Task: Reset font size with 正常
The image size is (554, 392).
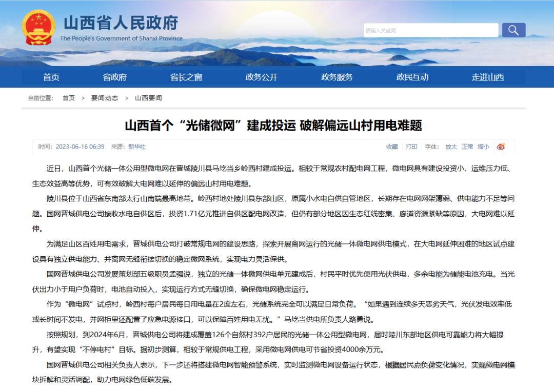Action: point(467,147)
